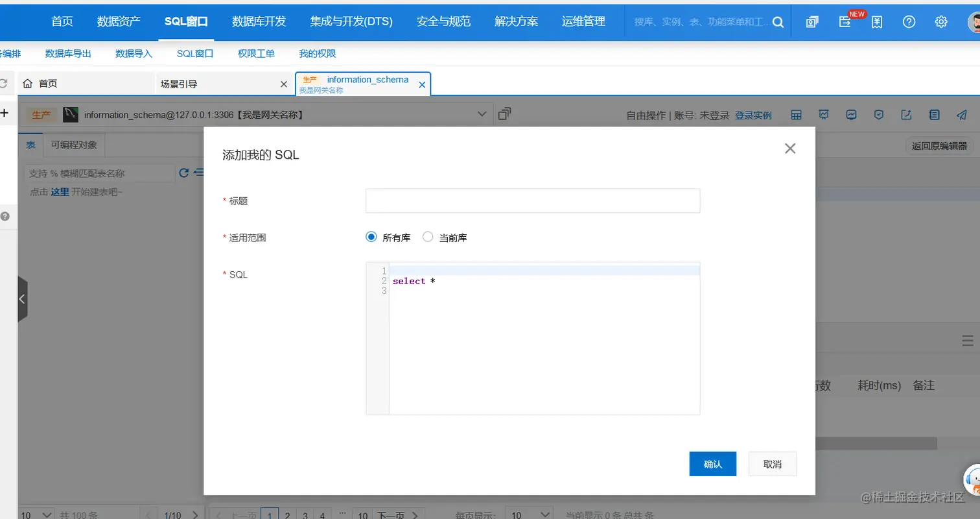Open the settings gear icon

click(941, 21)
